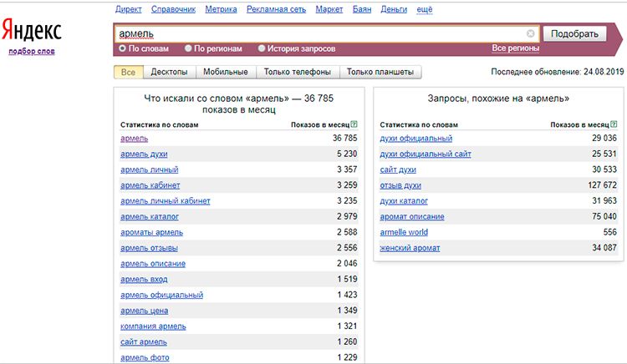Screen dimensions: 627x364
Task: Click the Яндекс logo
Action: coord(32,31)
